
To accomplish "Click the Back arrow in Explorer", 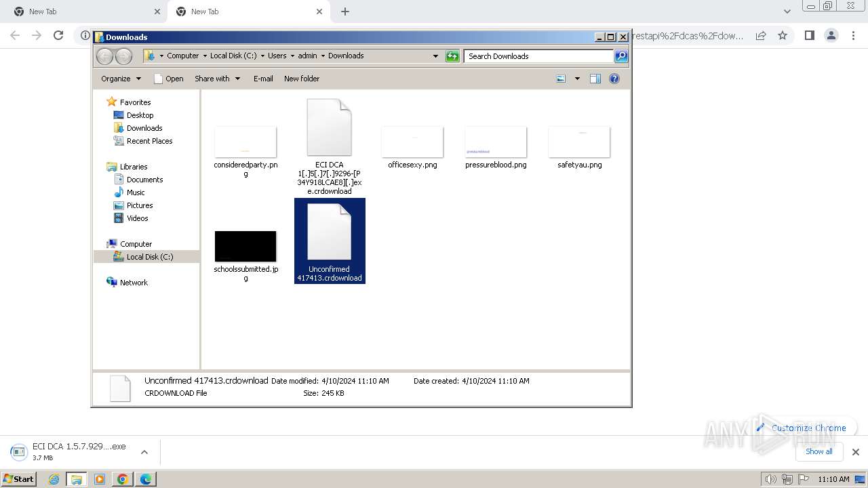I will 104,56.
